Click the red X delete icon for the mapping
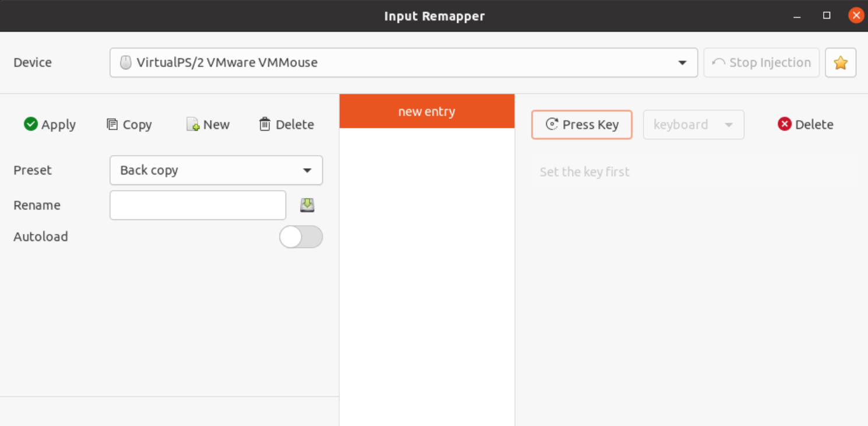868x426 pixels. (785, 124)
